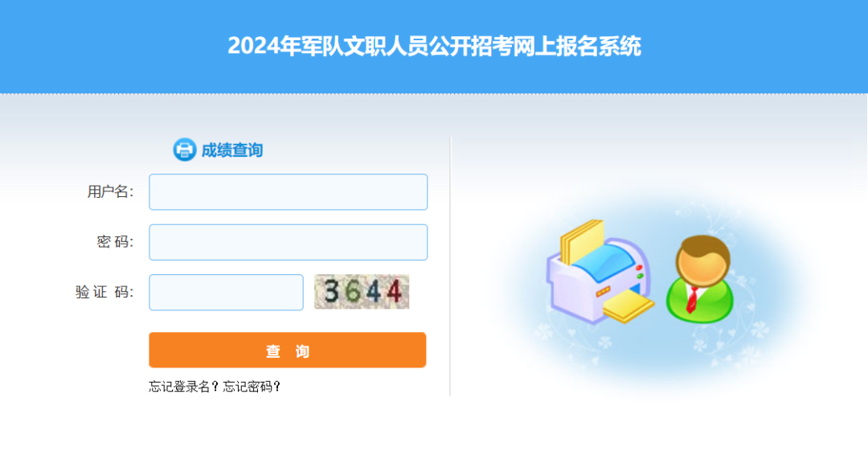Click the yellow paper stack in printer feeder
Image resolution: width=868 pixels, height=476 pixels.
click(580, 240)
